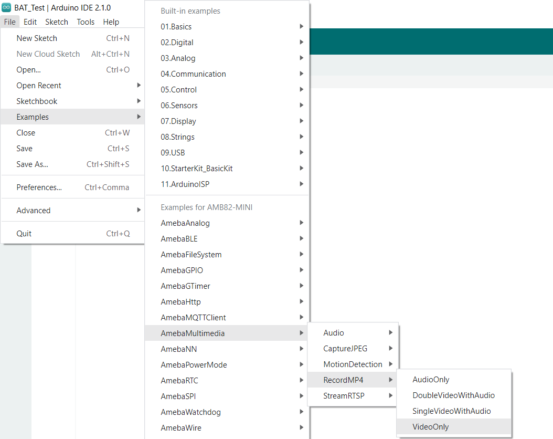
Task: Expand AmebaWatchdog examples
Action: (227, 412)
